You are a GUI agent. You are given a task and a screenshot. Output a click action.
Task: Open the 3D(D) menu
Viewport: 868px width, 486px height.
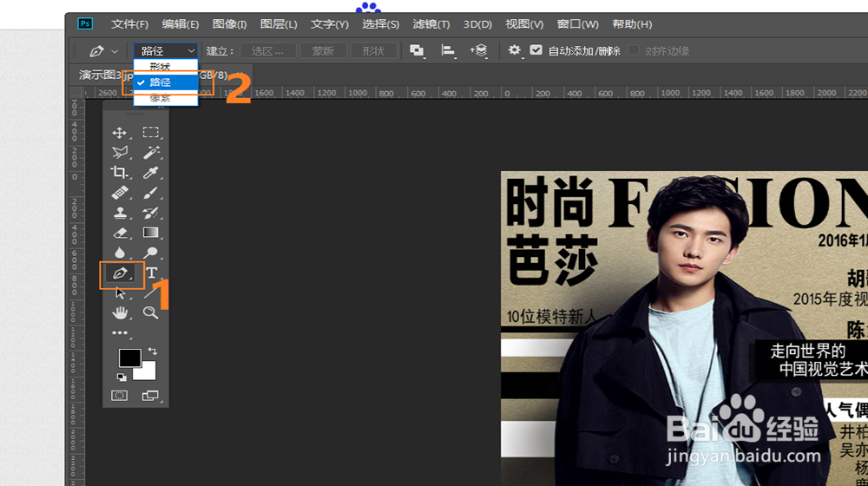tap(477, 23)
